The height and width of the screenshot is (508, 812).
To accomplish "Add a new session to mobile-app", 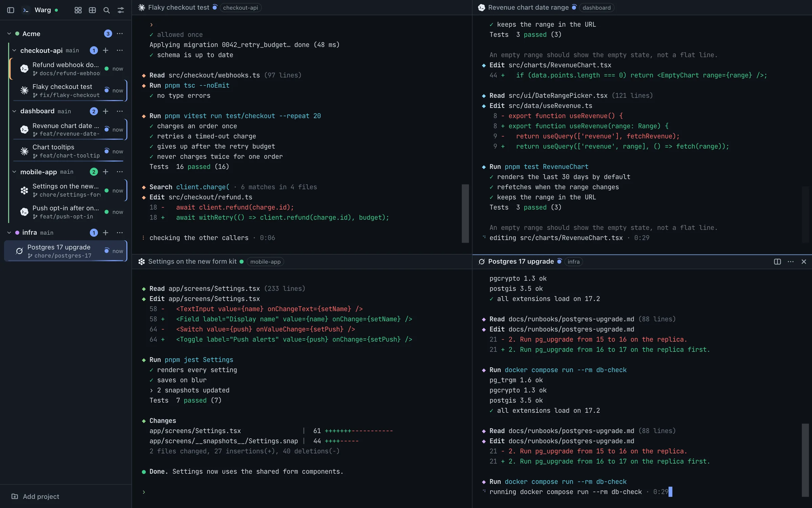I will [106, 172].
